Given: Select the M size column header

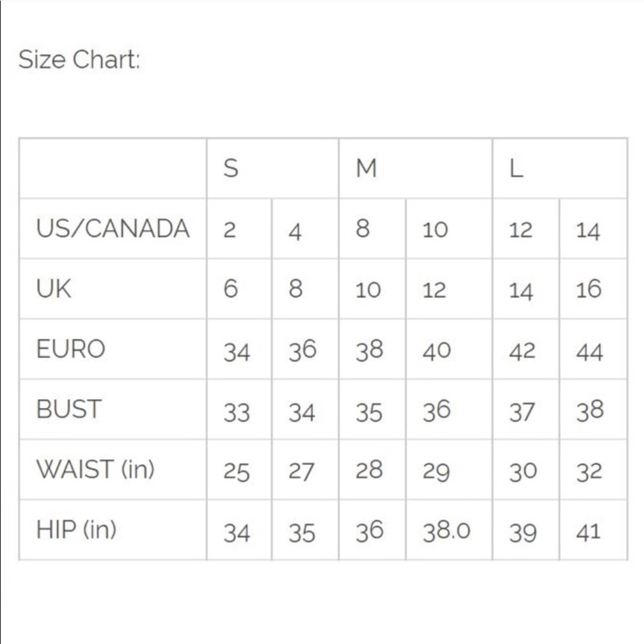Looking at the screenshot, I should click(366, 169).
